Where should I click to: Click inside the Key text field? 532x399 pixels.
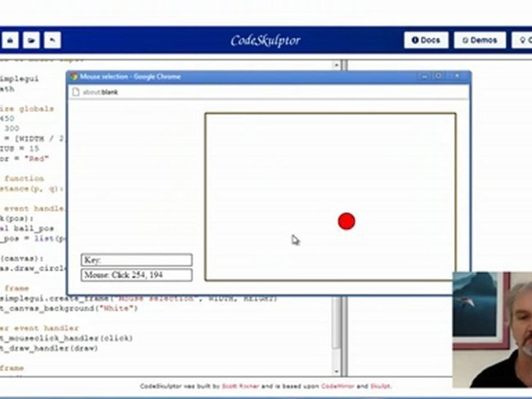[137, 260]
